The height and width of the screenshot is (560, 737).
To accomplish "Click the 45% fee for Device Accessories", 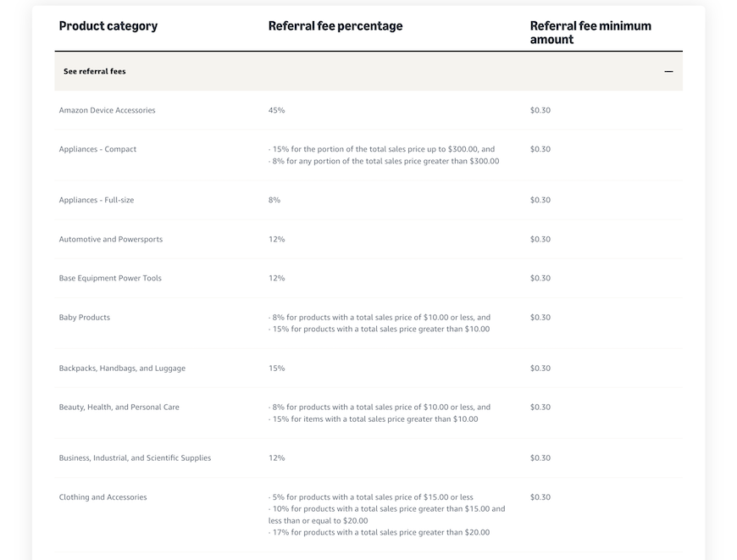I will pos(277,111).
